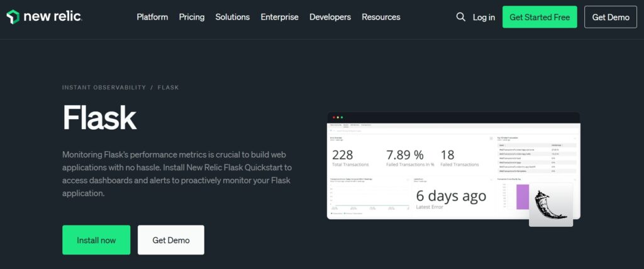The image size is (644, 269).
Task: Click the red dot in preview window
Action: click(334, 117)
